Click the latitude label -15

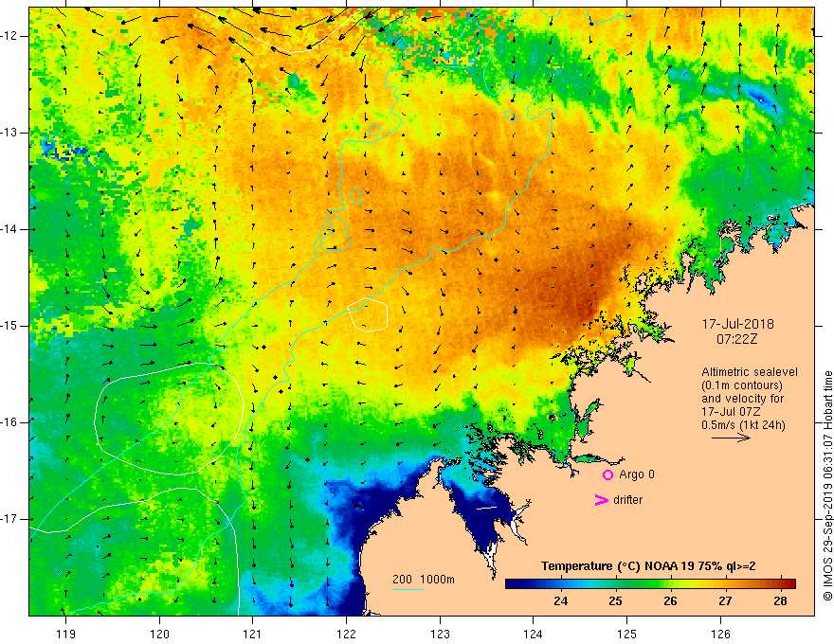pos(10,326)
